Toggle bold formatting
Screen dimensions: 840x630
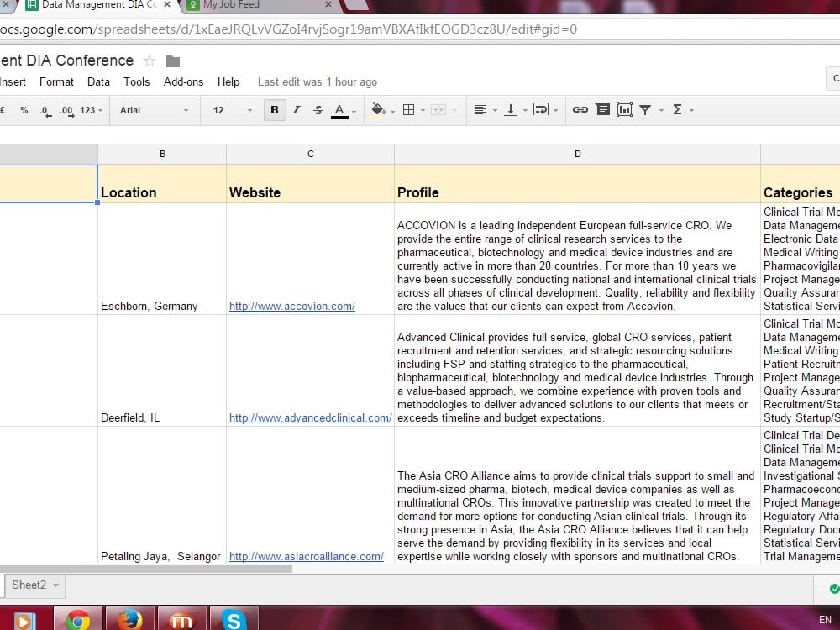(x=275, y=110)
